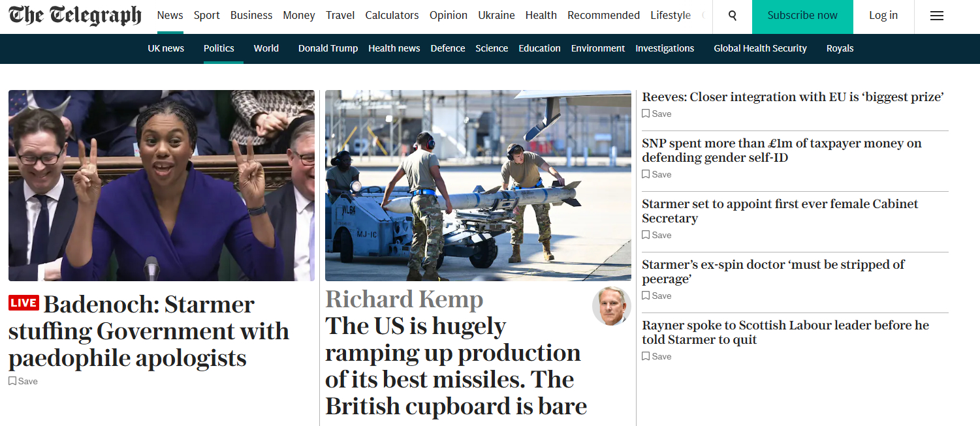Viewport: 980px width, 426px height.
Task: Go to the Ukraine section in top menu
Action: [496, 15]
